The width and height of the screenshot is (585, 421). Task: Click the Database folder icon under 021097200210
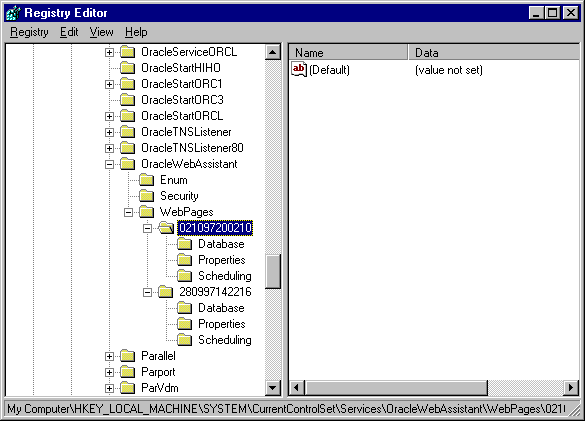(185, 244)
